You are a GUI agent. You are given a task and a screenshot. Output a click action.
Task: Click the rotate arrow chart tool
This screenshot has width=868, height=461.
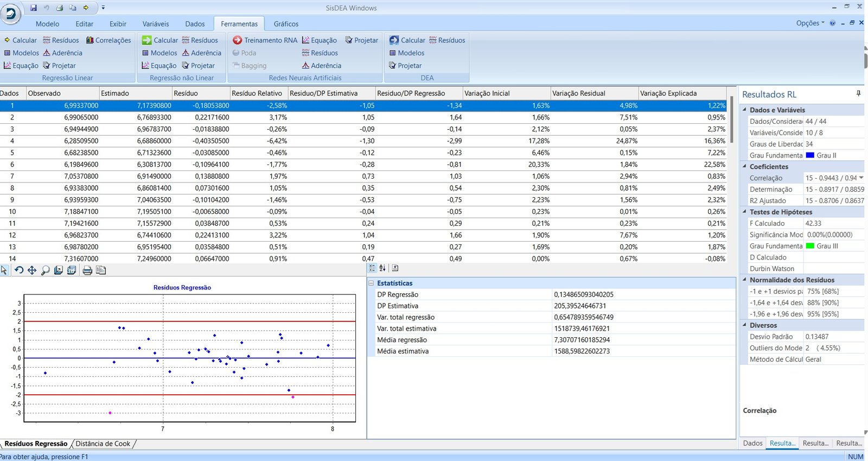(x=18, y=270)
